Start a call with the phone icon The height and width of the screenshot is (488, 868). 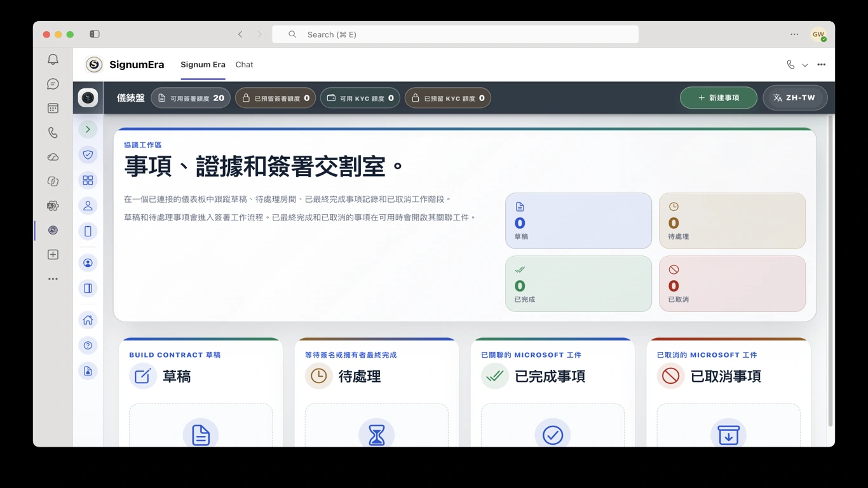pos(790,65)
